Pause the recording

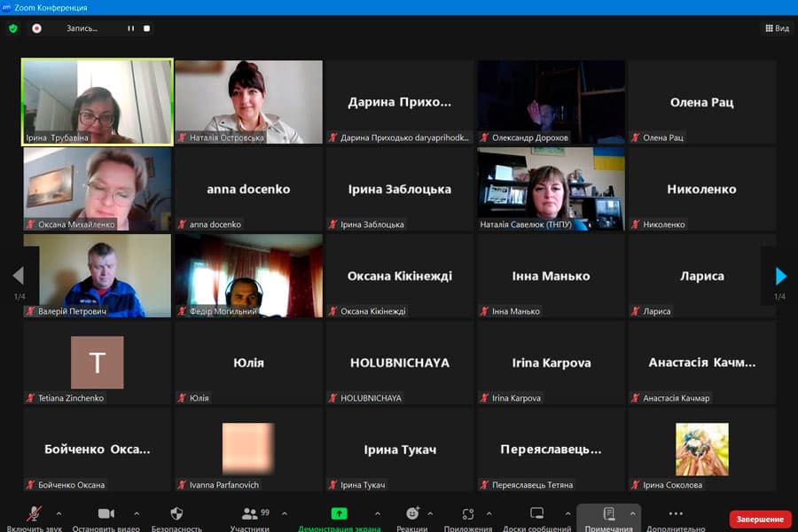(x=131, y=28)
